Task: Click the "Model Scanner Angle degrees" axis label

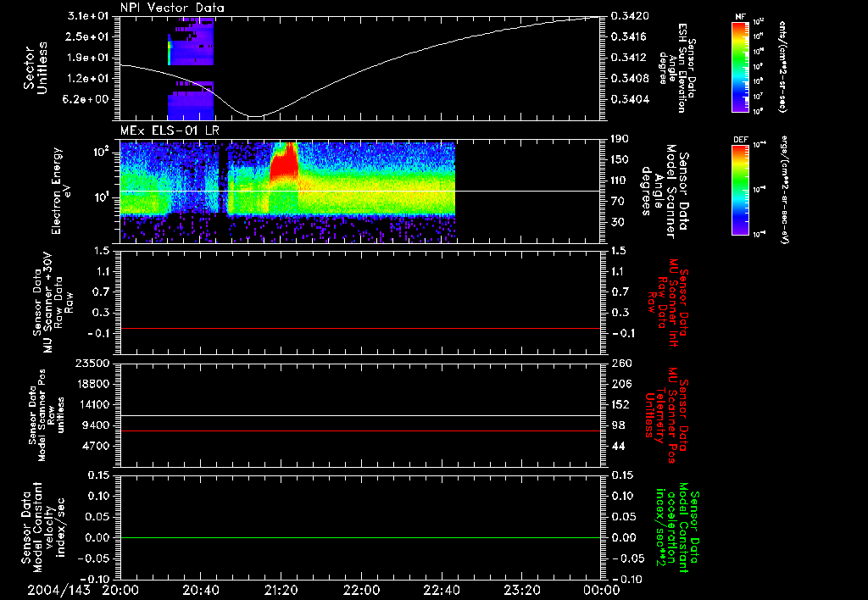Action: (665, 191)
